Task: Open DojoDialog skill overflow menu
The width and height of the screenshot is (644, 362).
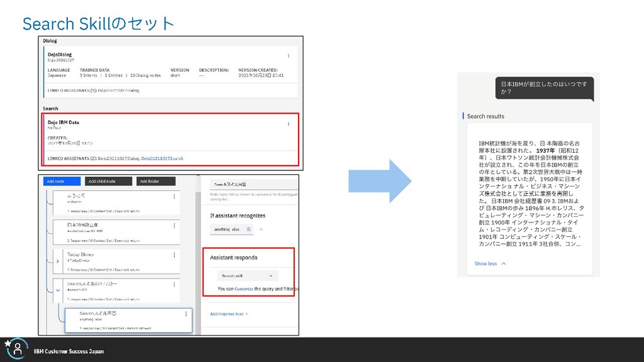Action: [288, 56]
